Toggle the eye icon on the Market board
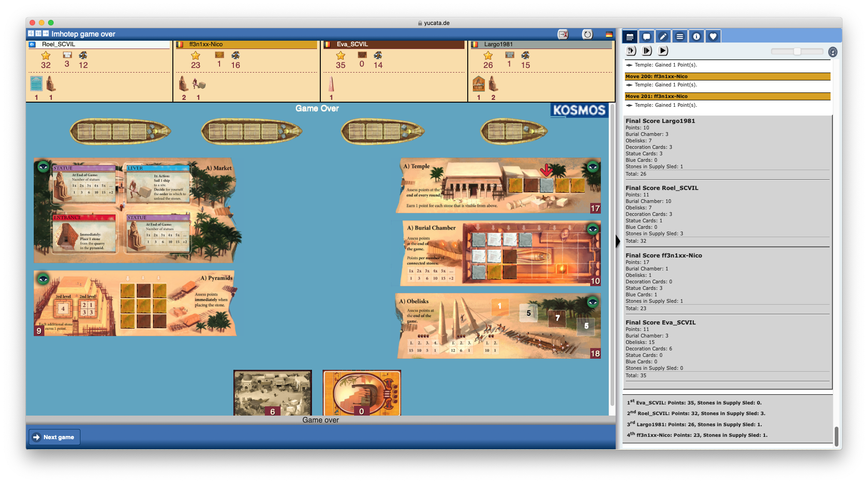 [x=43, y=167]
